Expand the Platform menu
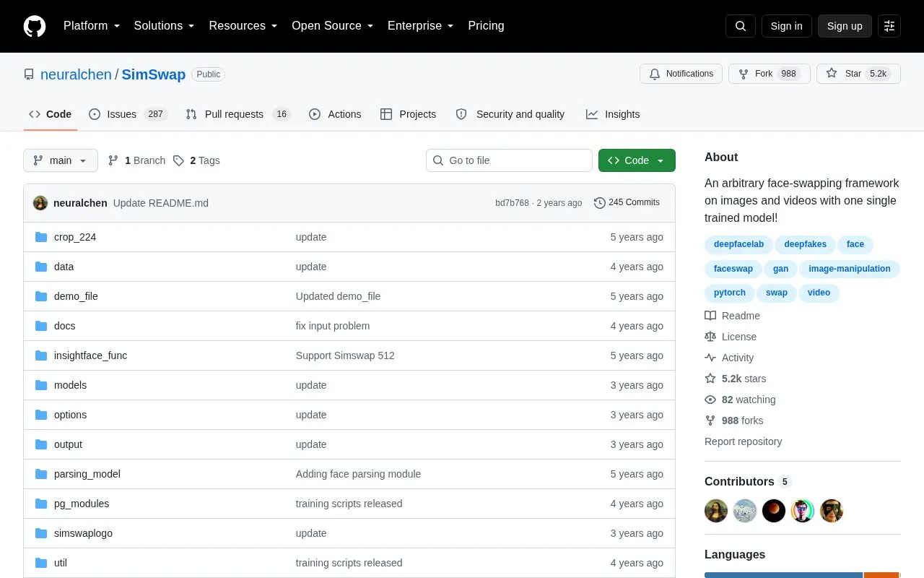The image size is (924, 578). [92, 26]
